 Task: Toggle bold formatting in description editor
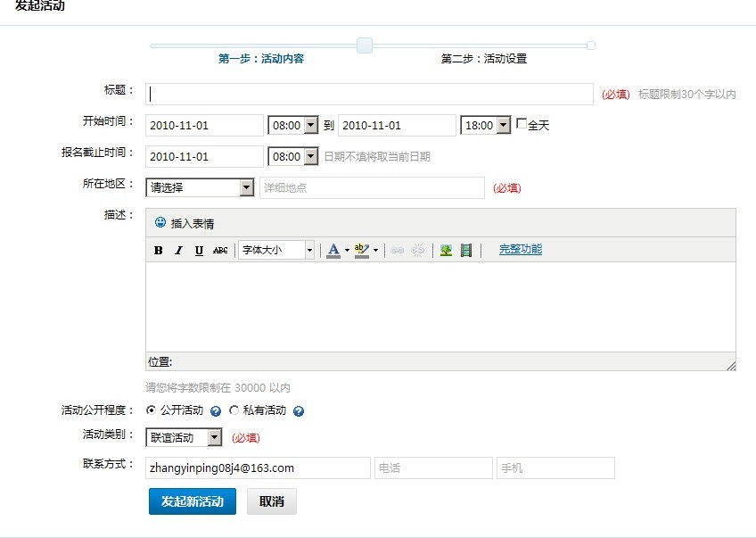pyautogui.click(x=158, y=250)
